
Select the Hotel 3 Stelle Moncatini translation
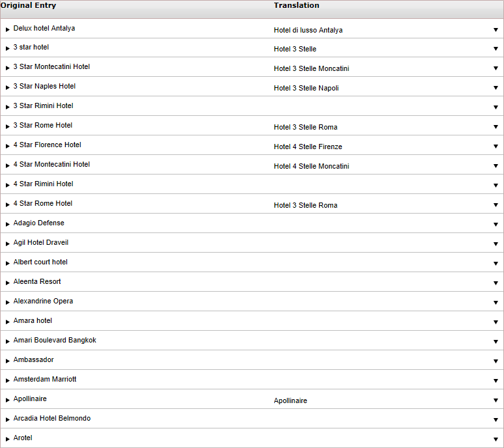point(311,68)
